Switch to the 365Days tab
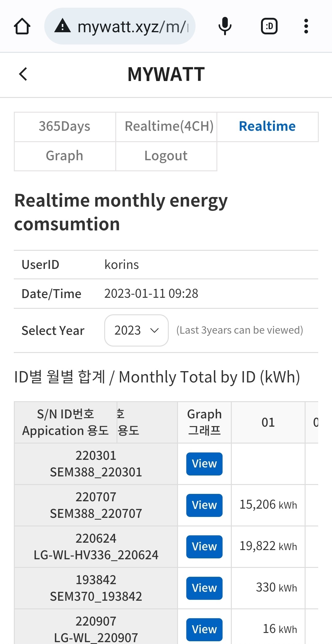 tap(65, 126)
